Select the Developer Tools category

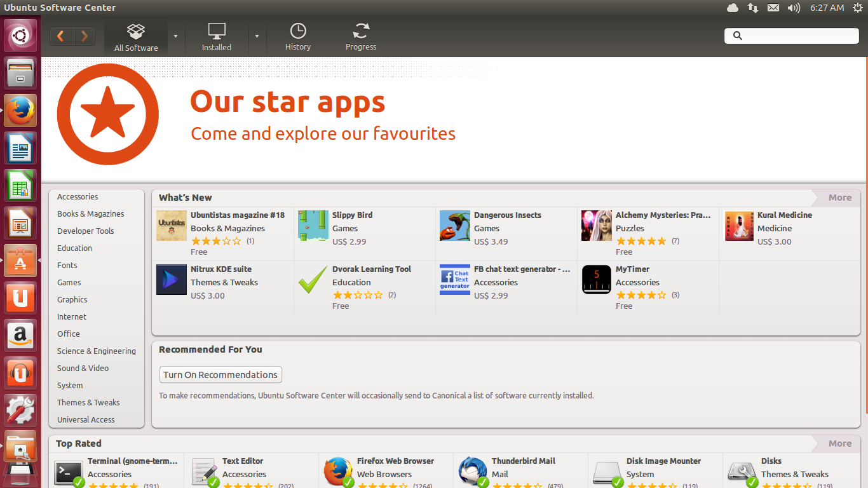click(86, 231)
